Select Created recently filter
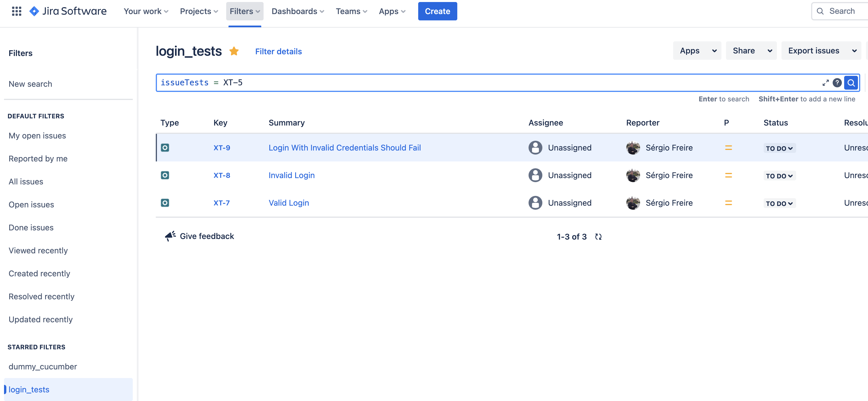The height and width of the screenshot is (401, 868). click(x=39, y=273)
